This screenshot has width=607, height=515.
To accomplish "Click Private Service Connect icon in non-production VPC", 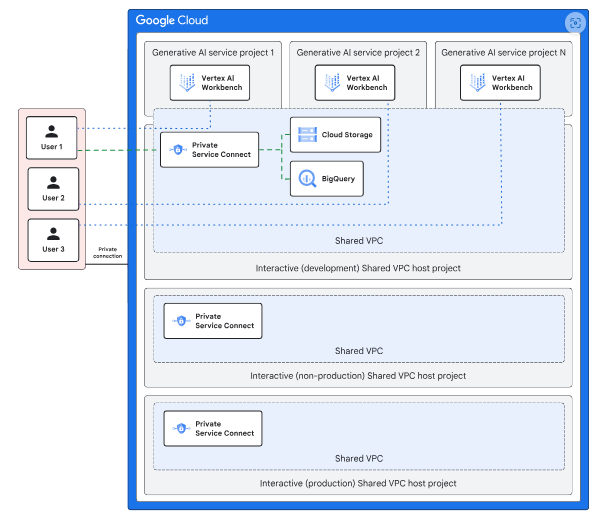I will pos(181,321).
